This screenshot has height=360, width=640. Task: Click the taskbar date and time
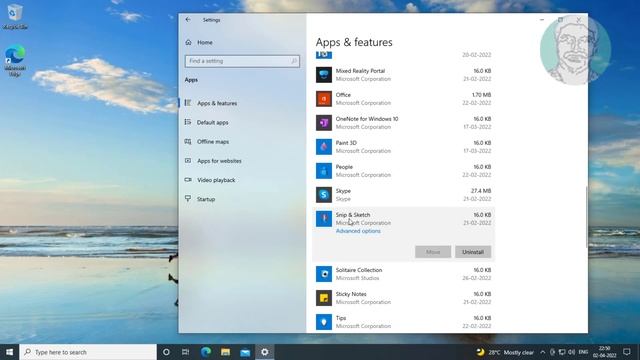(604, 352)
